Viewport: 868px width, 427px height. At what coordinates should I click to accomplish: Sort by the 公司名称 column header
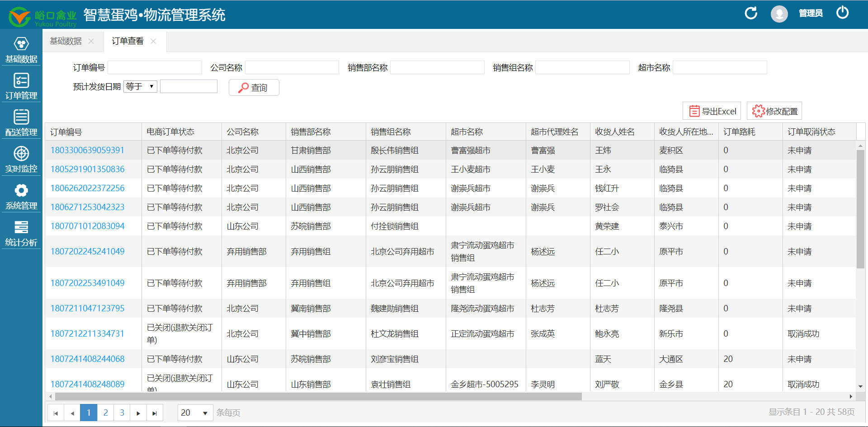[254, 132]
